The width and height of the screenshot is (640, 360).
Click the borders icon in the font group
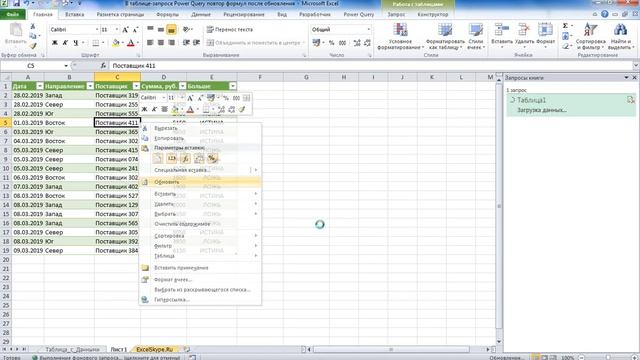pos(96,42)
